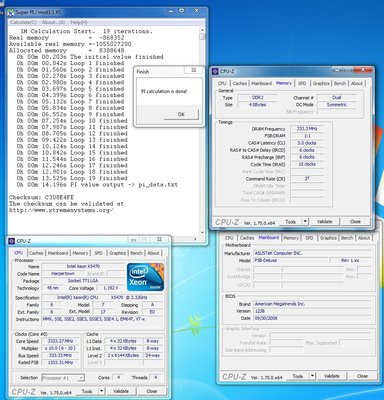Switch to Bench tab in CPU window
The height and width of the screenshot is (400, 384).
(x=136, y=253)
